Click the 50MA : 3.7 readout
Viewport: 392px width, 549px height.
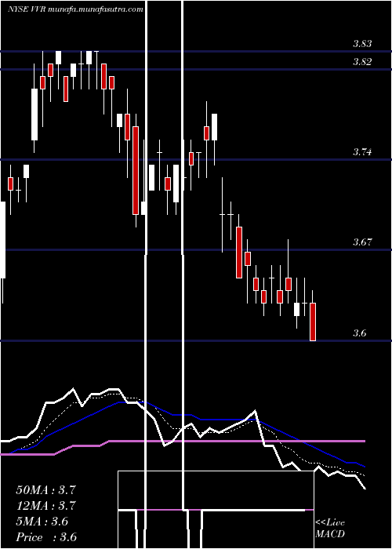[x=45, y=490]
